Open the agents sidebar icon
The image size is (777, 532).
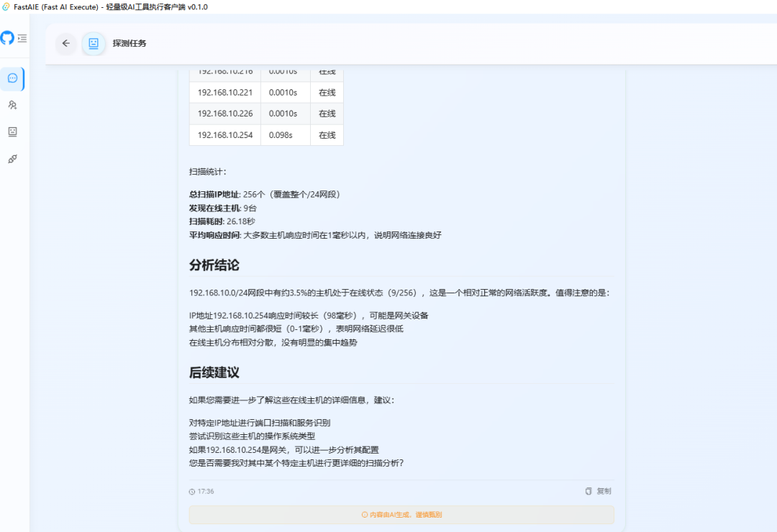coord(12,105)
